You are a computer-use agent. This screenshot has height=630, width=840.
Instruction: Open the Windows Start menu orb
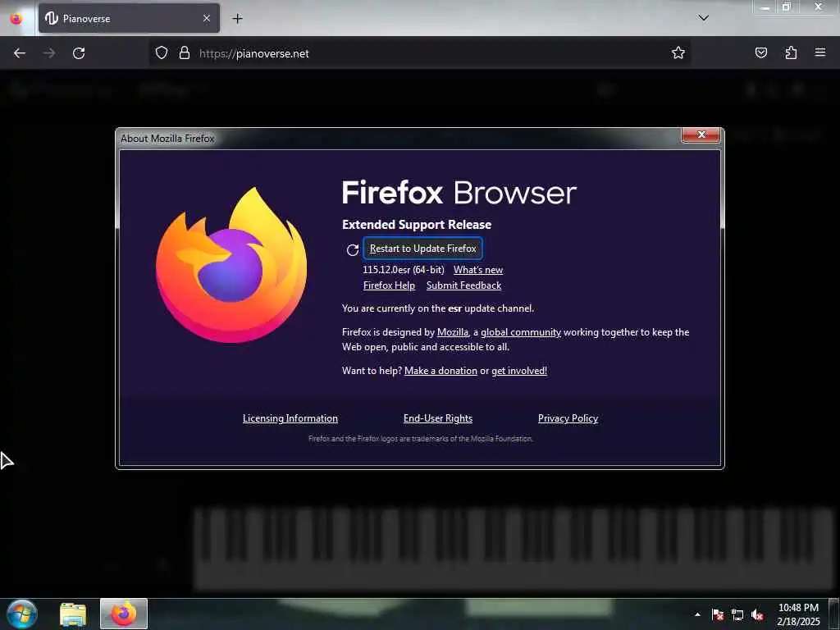tap(22, 614)
